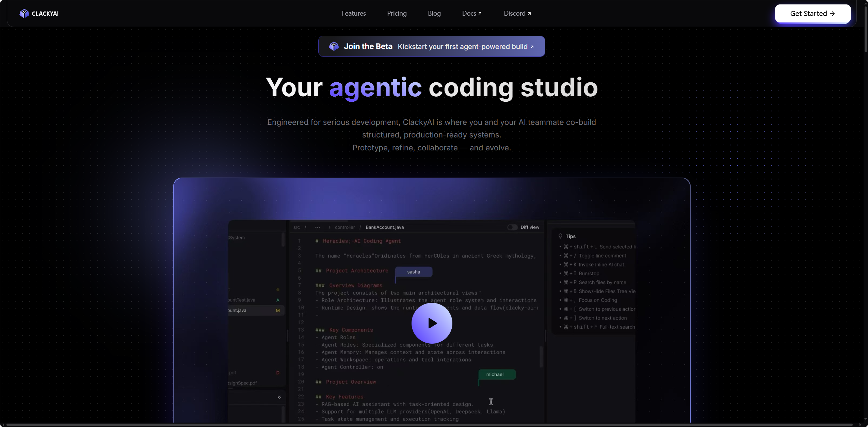The height and width of the screenshot is (427, 868).
Task: Click the breadcrumb ellipsis icon after src
Action: point(317,227)
